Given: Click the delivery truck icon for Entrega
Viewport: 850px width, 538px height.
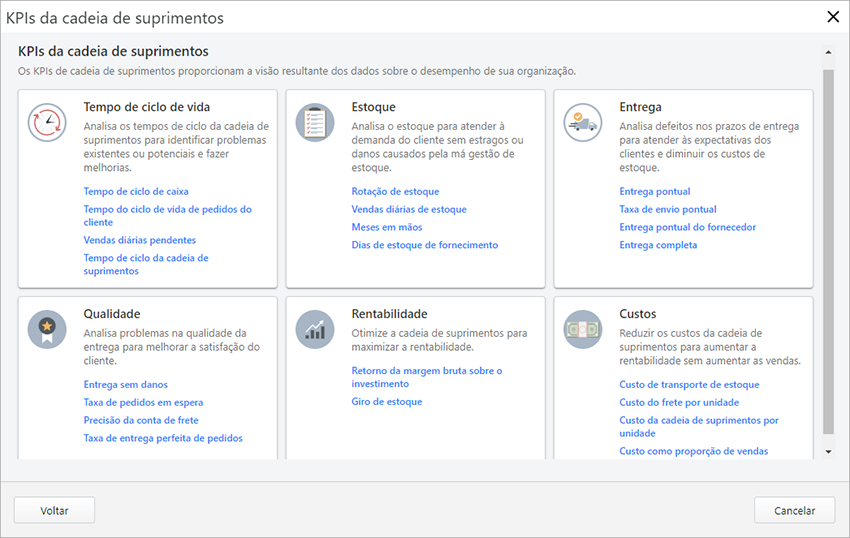Looking at the screenshot, I should click(583, 123).
